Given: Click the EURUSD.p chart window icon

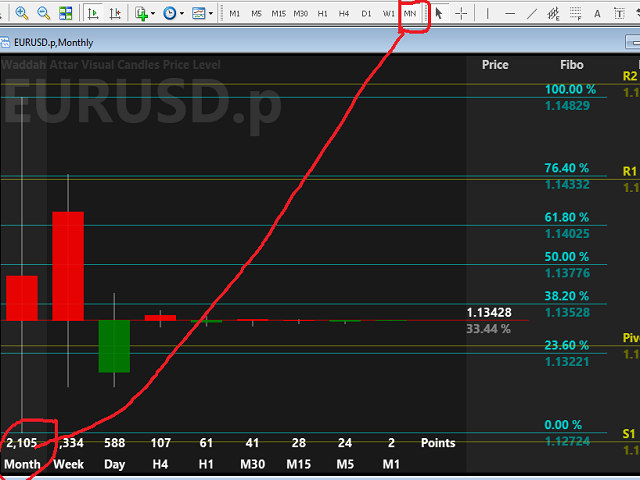Looking at the screenshot, I should point(4,42).
